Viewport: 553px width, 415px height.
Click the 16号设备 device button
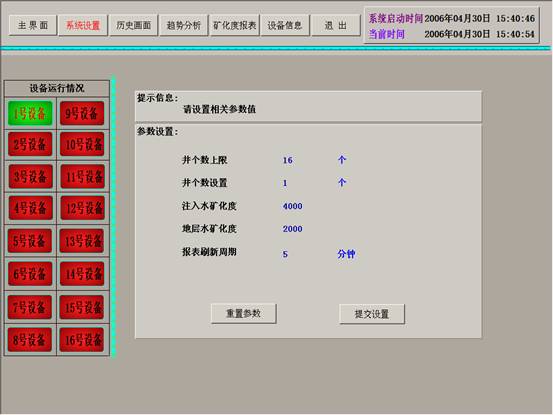coord(82,340)
